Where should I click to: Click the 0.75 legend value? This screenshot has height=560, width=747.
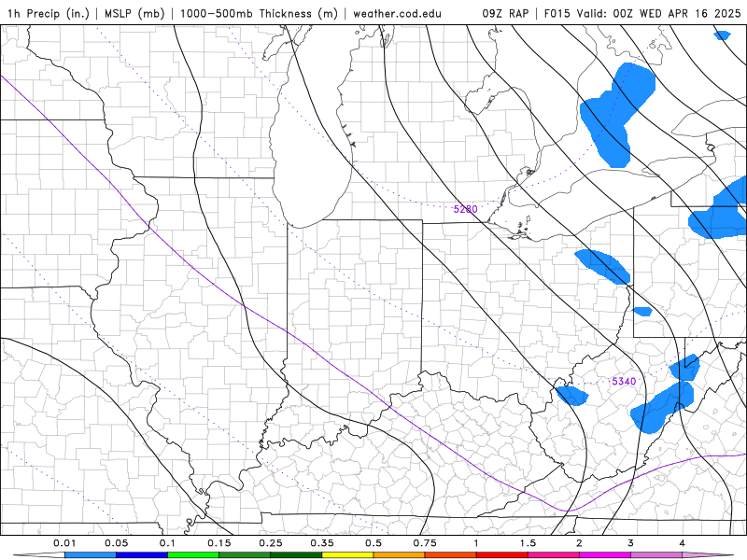pos(425,543)
